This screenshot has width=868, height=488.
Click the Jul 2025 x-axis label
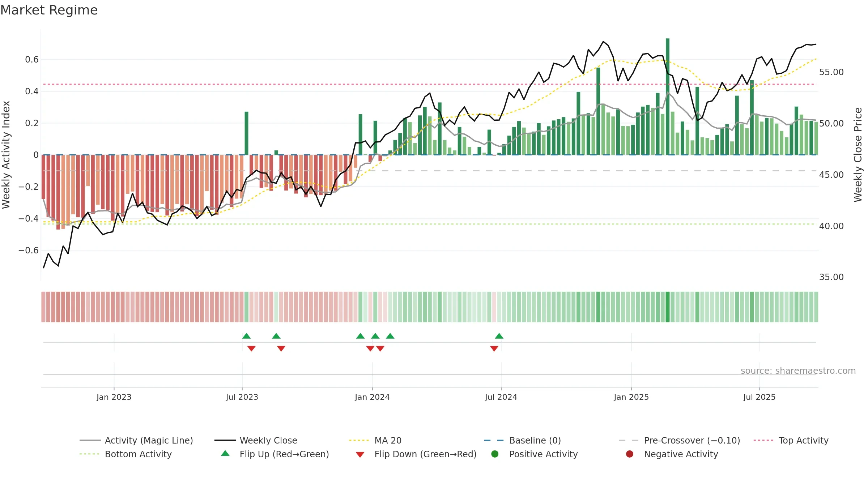759,397
